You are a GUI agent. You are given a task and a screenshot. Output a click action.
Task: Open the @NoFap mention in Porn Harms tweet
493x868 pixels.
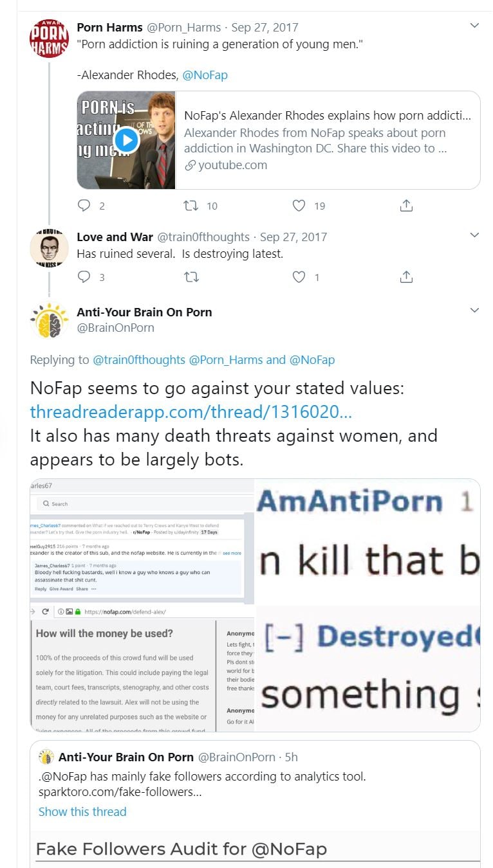[x=205, y=75]
